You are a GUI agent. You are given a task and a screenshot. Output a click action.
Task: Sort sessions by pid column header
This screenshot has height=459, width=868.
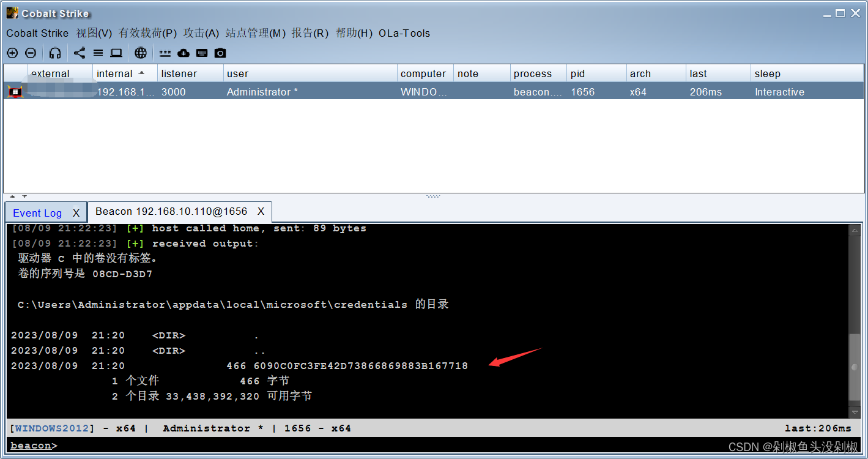pos(596,73)
